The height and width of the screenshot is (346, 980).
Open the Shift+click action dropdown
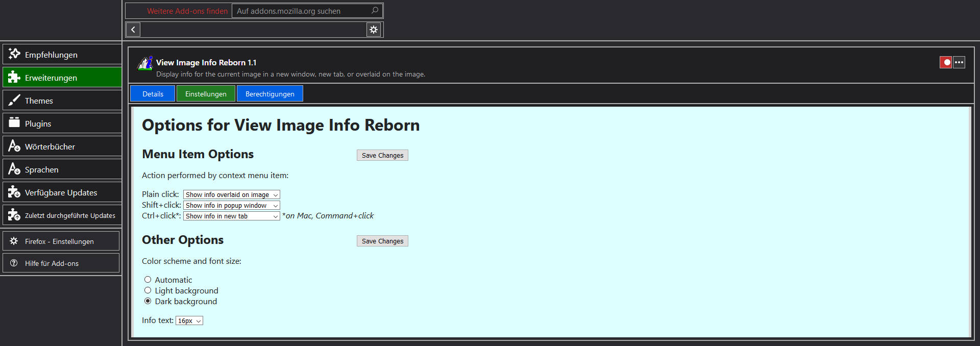click(232, 205)
